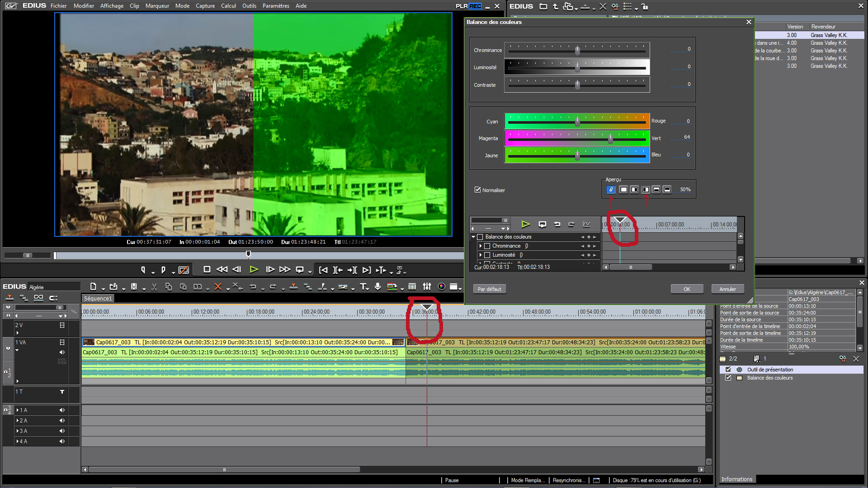Click the Rewind button in player
The image size is (868, 488).
click(222, 269)
